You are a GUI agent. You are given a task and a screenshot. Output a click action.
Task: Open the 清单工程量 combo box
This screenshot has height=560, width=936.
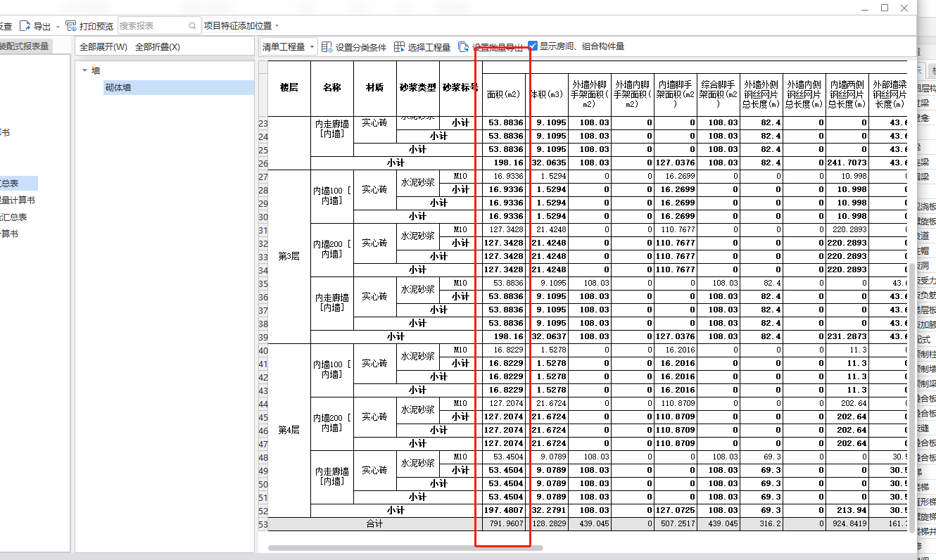tap(289, 46)
